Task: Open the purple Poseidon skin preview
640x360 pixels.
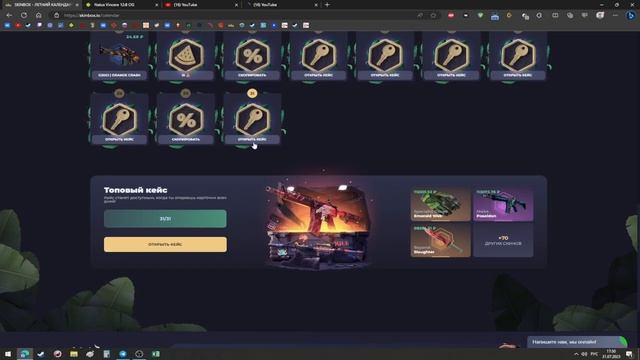Action: click(x=503, y=204)
